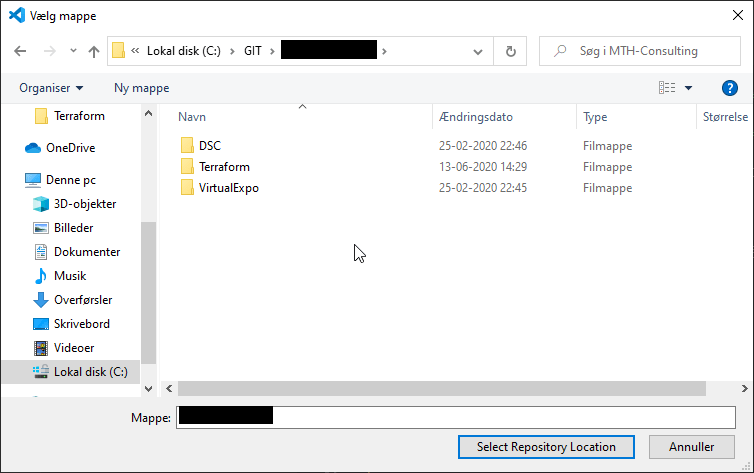Screen dimensions: 754x473
Task: Open the Organiser menu
Action: click(51, 88)
